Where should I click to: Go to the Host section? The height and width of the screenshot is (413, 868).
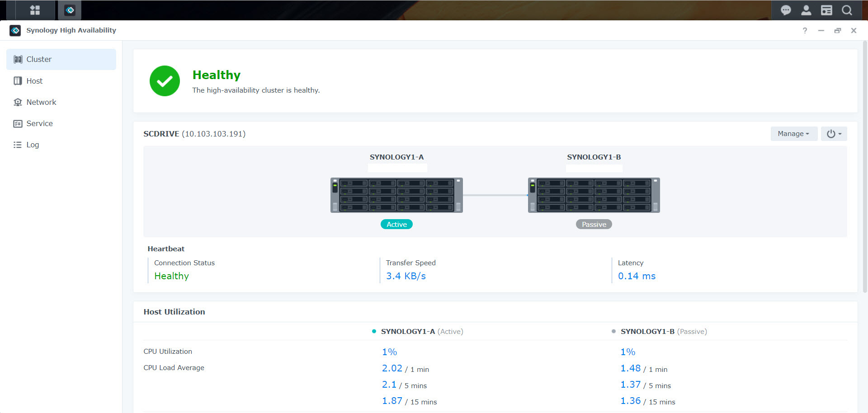pyautogui.click(x=34, y=81)
